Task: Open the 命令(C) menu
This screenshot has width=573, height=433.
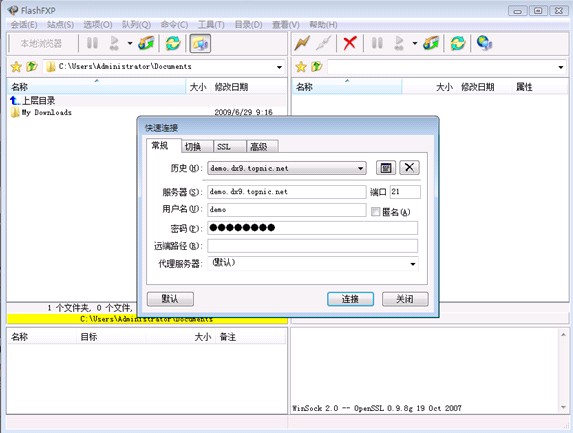Action: point(174,25)
